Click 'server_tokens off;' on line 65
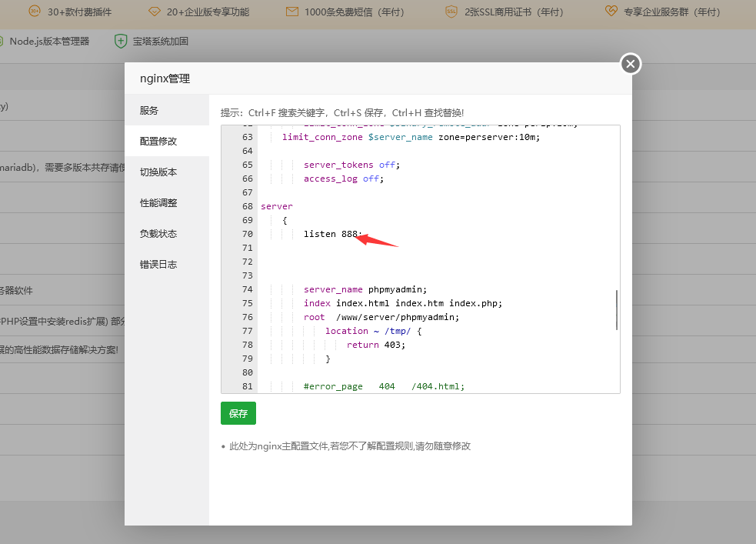The image size is (756, 544). click(x=351, y=165)
